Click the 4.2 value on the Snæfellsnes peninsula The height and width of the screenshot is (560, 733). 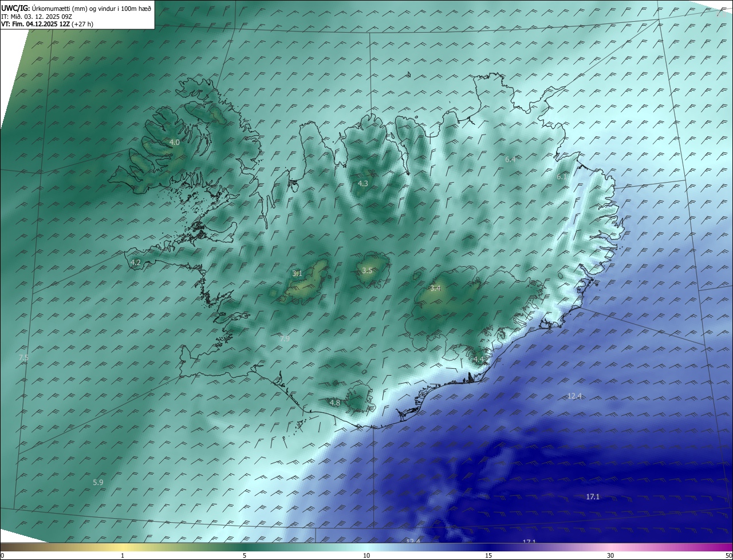[x=136, y=262]
